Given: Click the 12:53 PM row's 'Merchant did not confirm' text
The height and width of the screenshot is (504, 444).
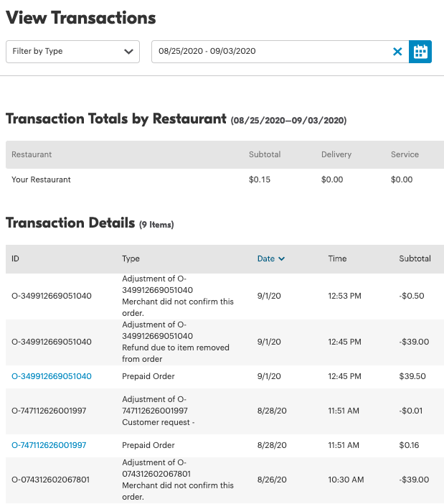Looking at the screenshot, I should click(x=178, y=307).
